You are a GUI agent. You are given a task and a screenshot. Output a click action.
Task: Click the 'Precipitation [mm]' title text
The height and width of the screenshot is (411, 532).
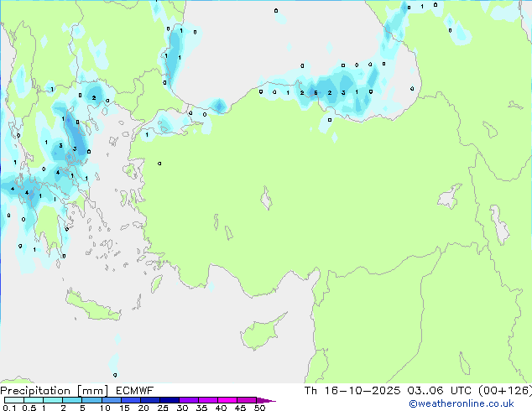pyautogui.click(x=55, y=391)
